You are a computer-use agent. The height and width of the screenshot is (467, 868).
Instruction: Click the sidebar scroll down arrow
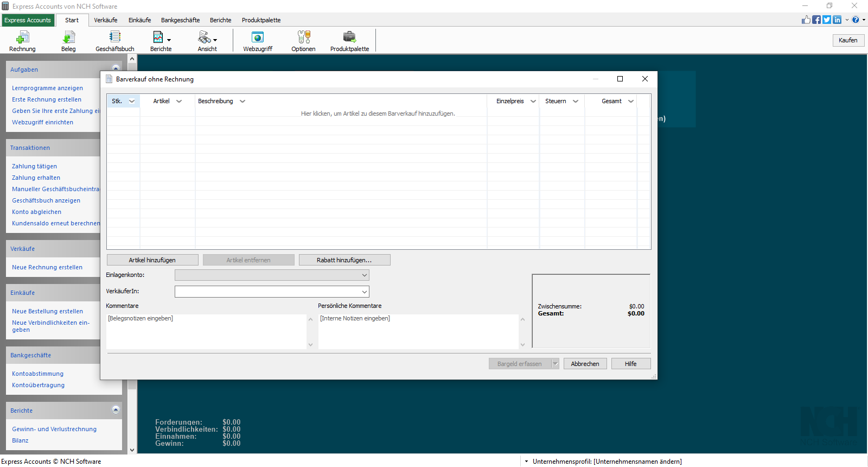click(x=132, y=450)
